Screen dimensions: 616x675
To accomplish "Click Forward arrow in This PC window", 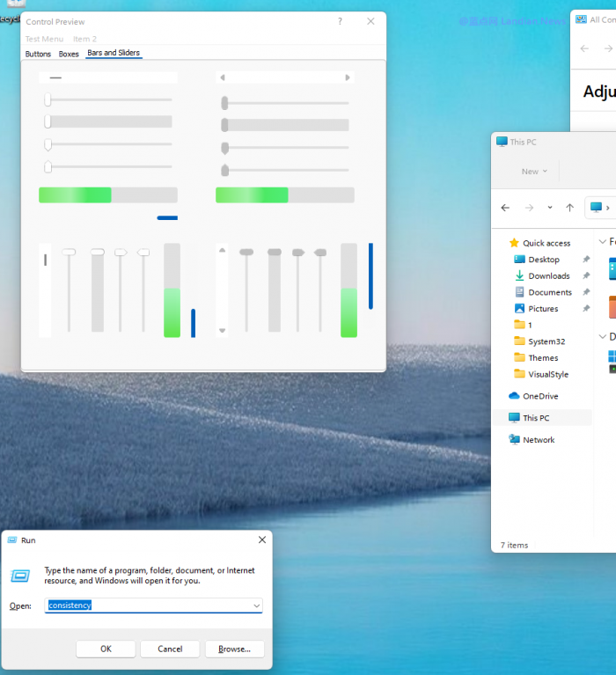I will (x=529, y=208).
